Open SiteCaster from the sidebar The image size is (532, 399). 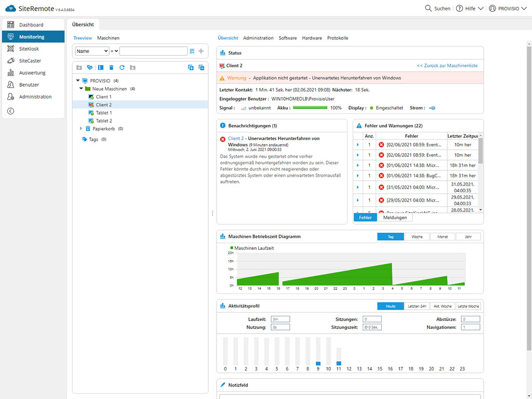tap(30, 61)
